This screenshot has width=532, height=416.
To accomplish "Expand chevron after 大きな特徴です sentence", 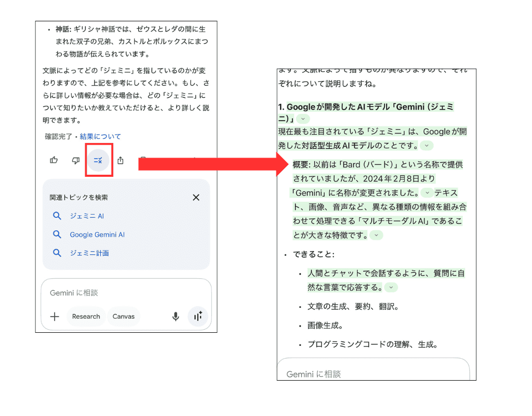I will pyautogui.click(x=376, y=235).
